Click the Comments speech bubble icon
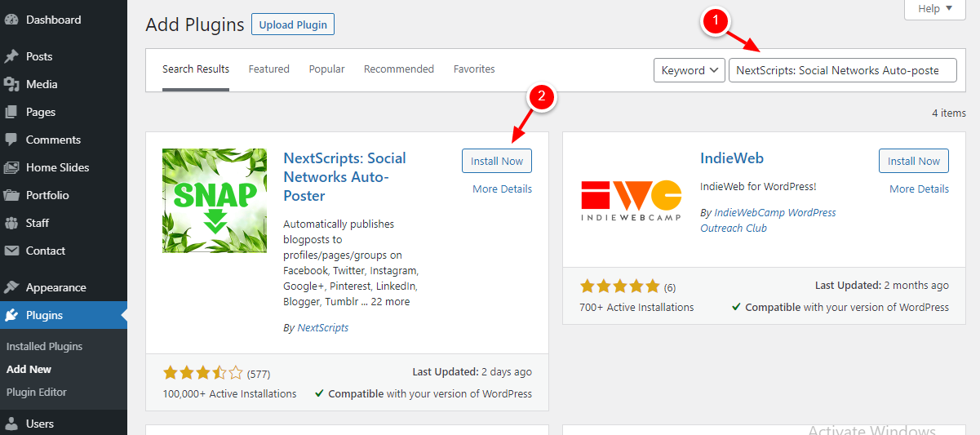This screenshot has height=435, width=980. click(11, 140)
